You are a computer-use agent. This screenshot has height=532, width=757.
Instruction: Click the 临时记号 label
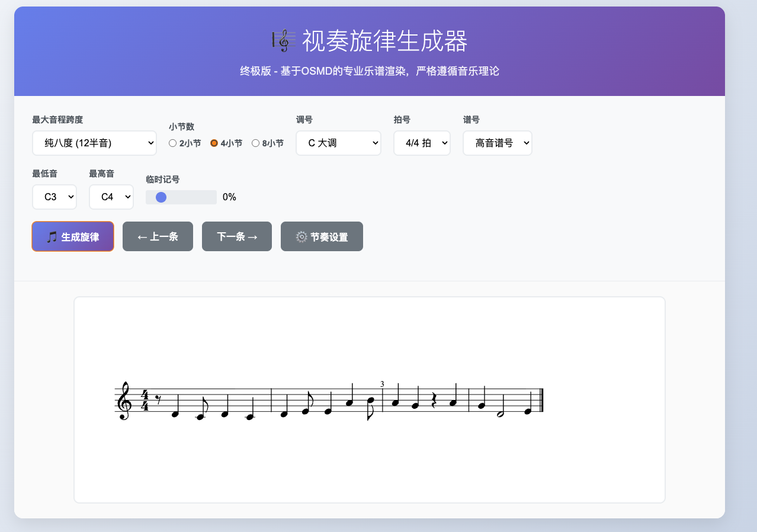162,179
